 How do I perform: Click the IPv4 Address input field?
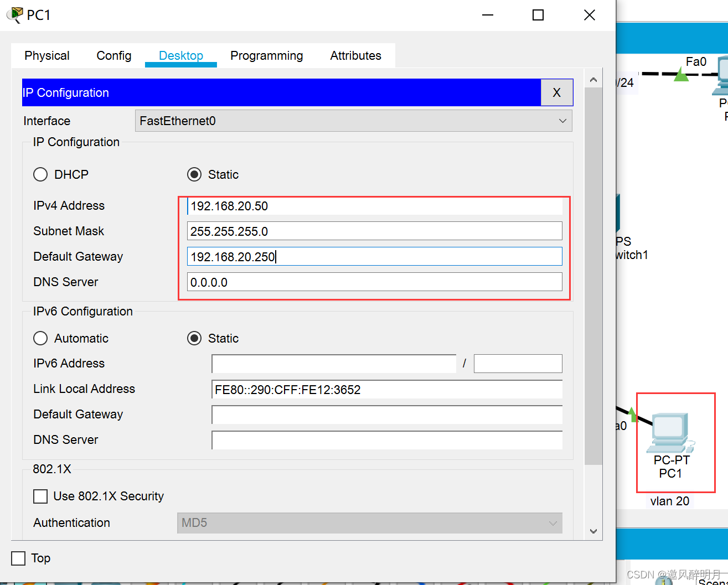[374, 206]
